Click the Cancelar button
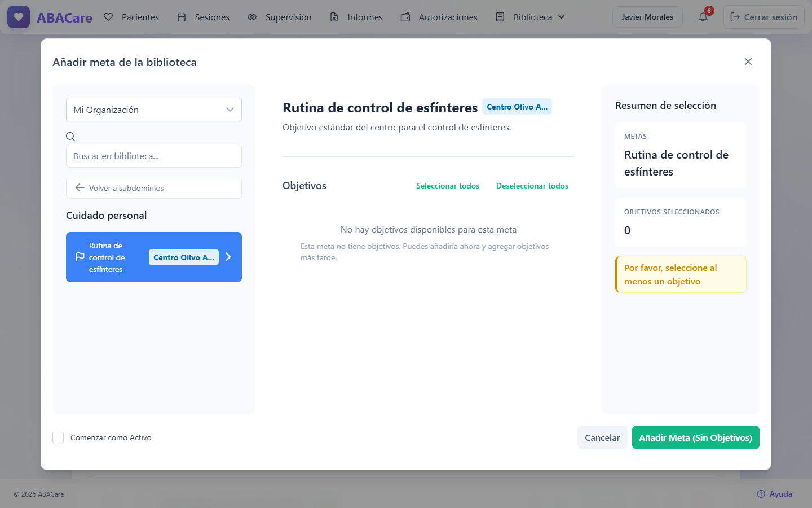This screenshot has height=508, width=812. pos(602,437)
